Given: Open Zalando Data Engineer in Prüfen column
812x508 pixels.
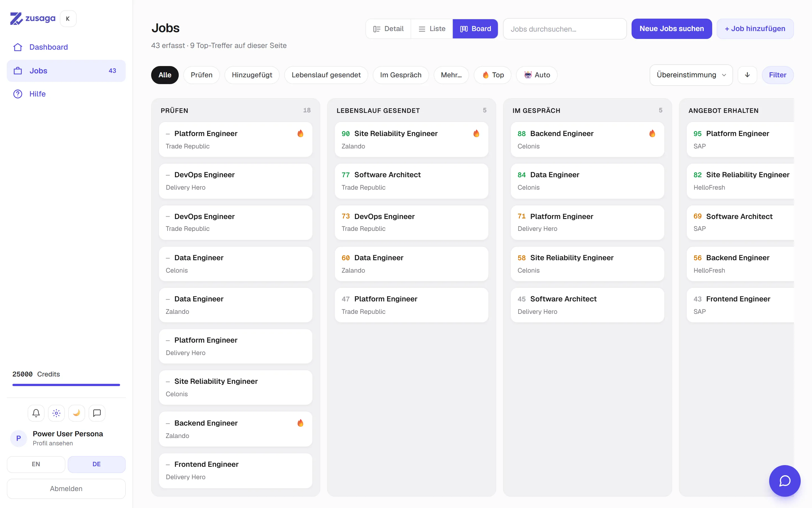Looking at the screenshot, I should (235, 305).
